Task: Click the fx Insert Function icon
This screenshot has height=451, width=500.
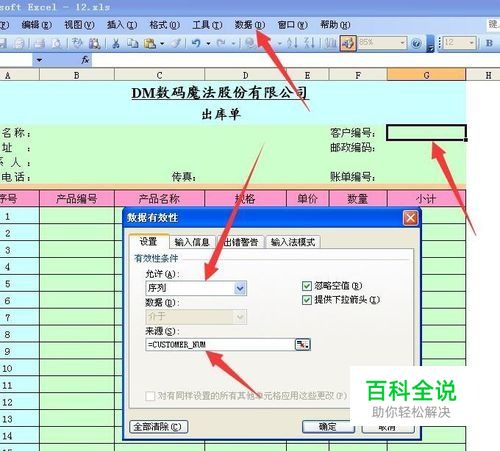Action: pyautogui.click(x=85, y=60)
